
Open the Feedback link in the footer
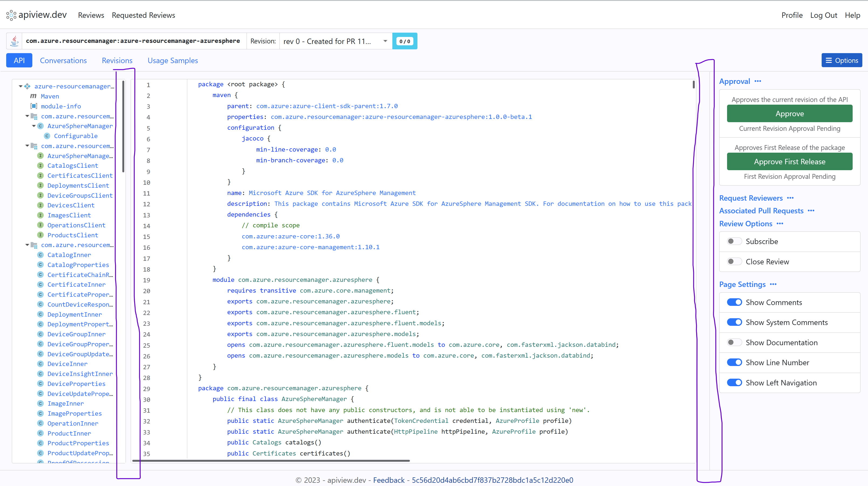click(x=389, y=480)
